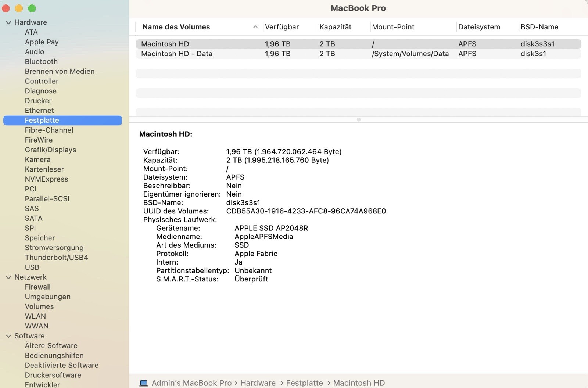This screenshot has width=588, height=388.
Task: Go to Hardware in the path bar
Action: pos(258,383)
